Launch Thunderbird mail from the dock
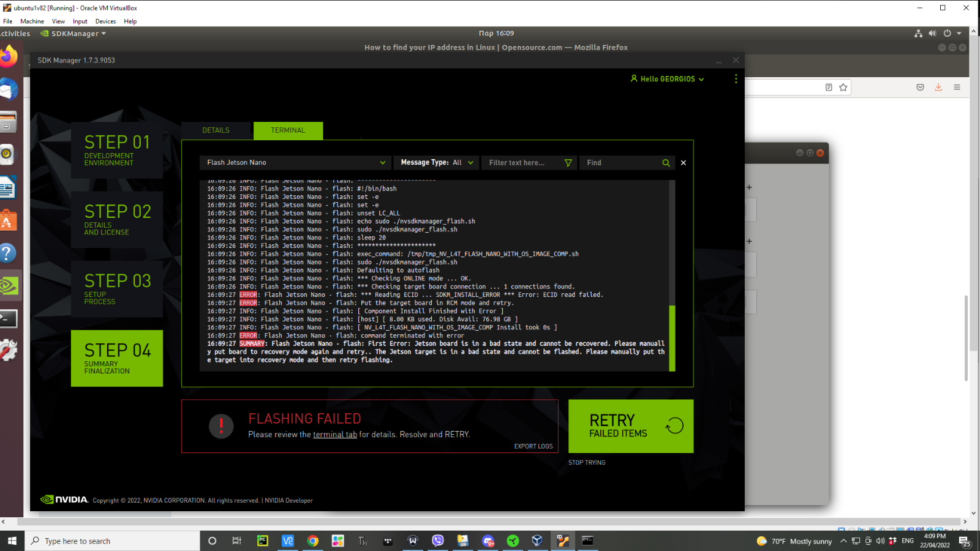Image resolution: width=980 pixels, height=551 pixels. [x=8, y=90]
